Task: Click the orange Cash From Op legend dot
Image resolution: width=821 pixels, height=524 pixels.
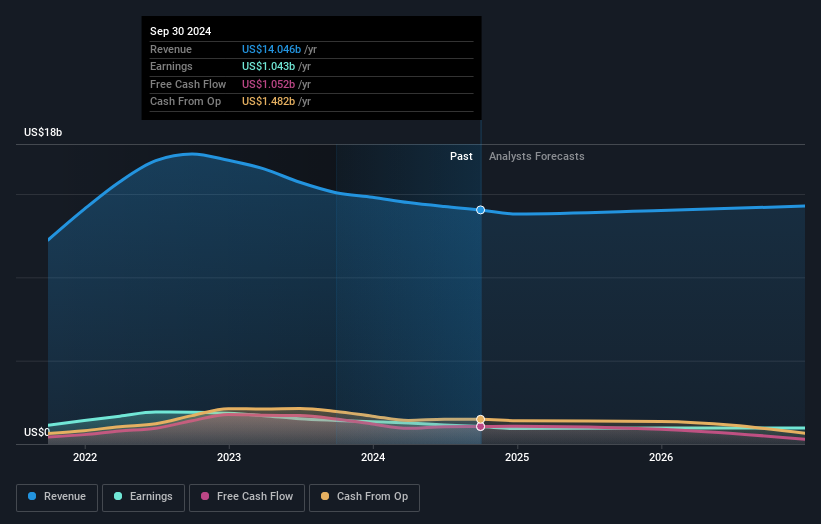Action: 325,496
